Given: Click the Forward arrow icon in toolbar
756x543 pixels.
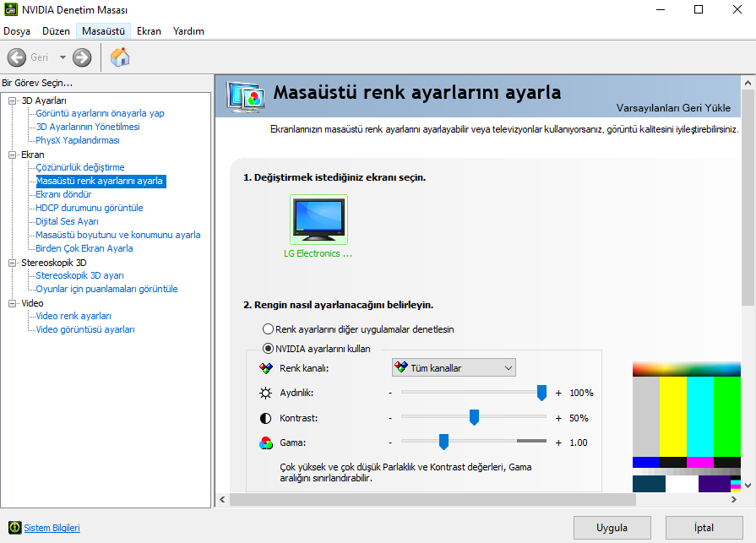Looking at the screenshot, I should [x=82, y=57].
